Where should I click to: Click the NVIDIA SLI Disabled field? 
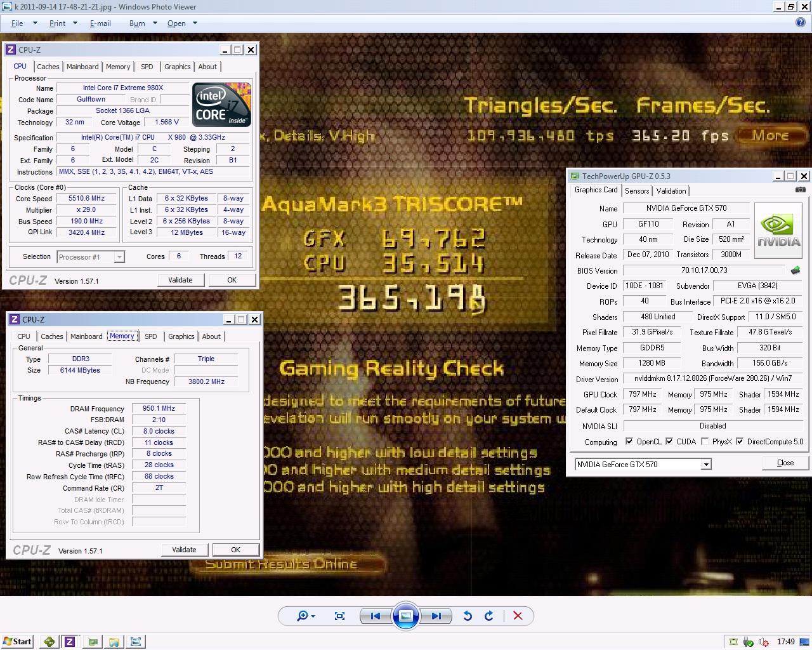click(x=713, y=426)
